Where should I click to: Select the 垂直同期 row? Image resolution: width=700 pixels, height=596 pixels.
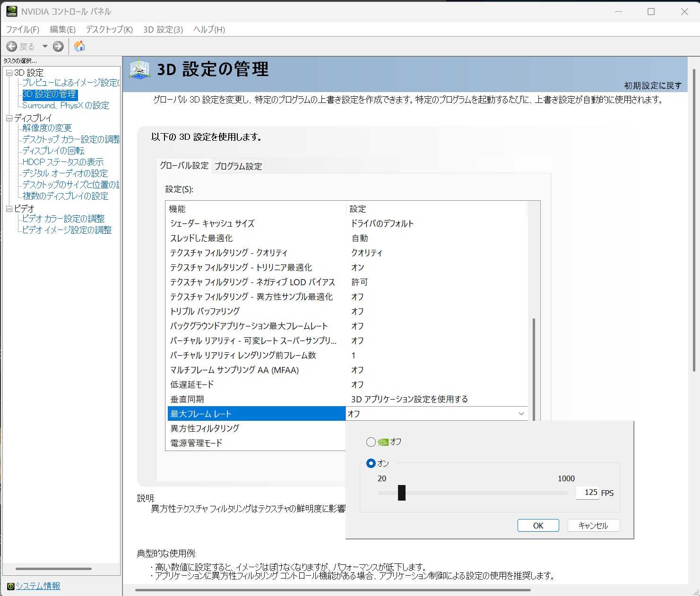pyautogui.click(x=347, y=399)
